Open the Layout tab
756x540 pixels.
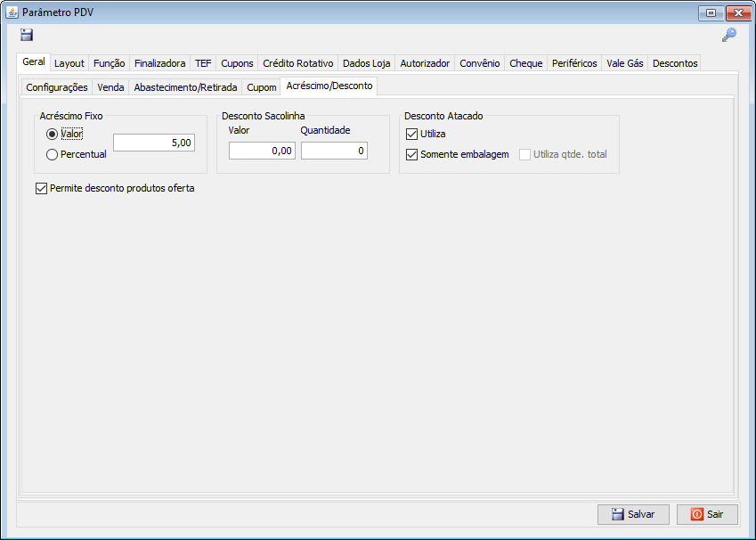coord(69,63)
